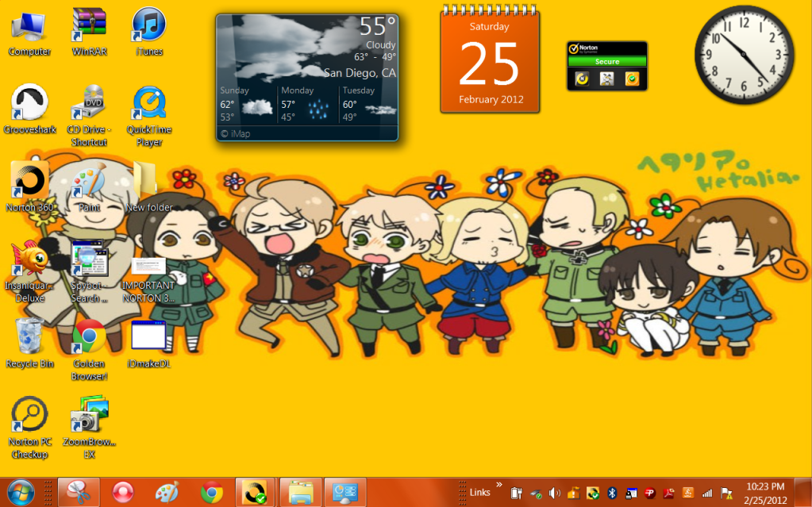
Task: Click the Norton gadget Secure status bar
Action: [607, 62]
